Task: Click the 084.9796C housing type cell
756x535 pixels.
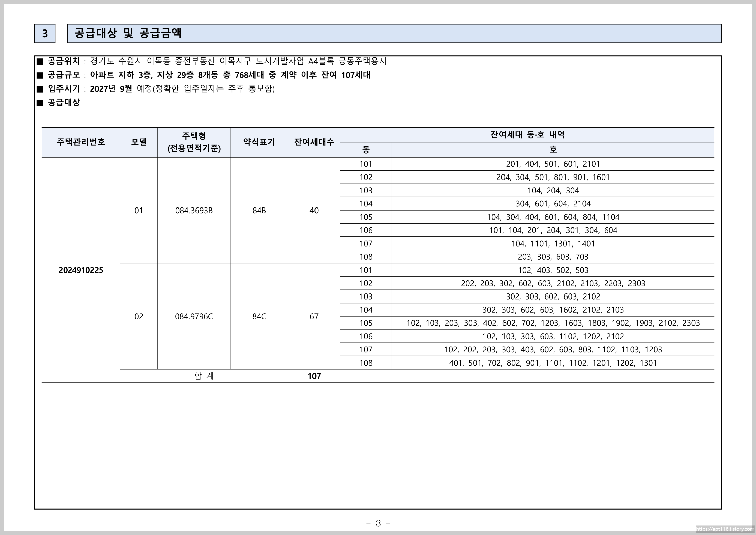Action: click(194, 317)
